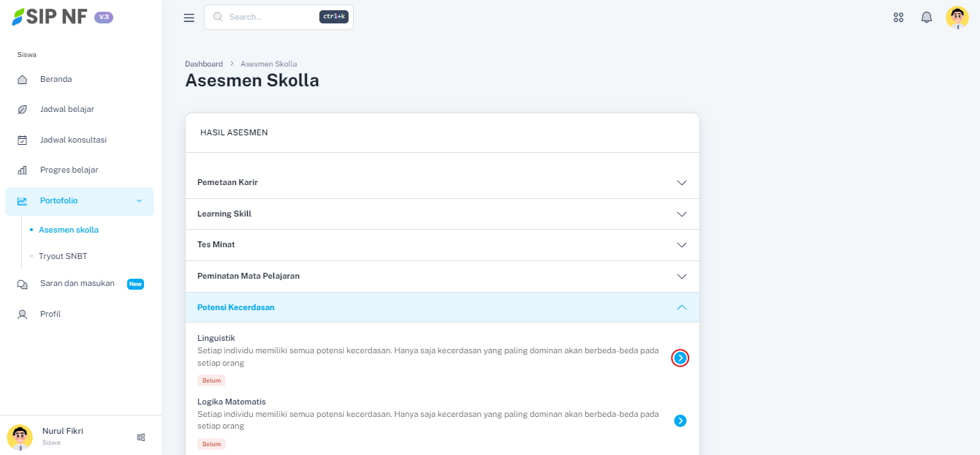Click the SIP NF logo
The image size is (980, 455).
coord(50,17)
